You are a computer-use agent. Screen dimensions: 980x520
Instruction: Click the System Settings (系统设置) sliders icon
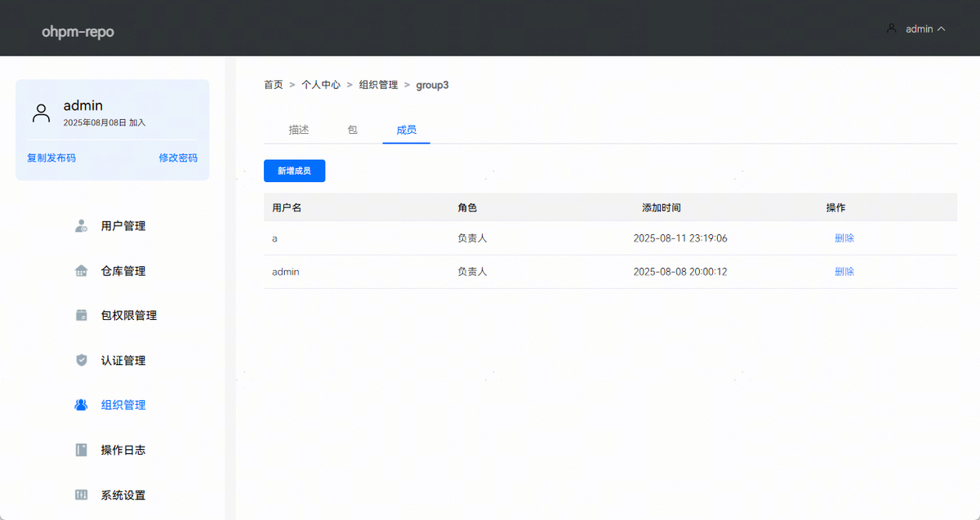pos(81,495)
